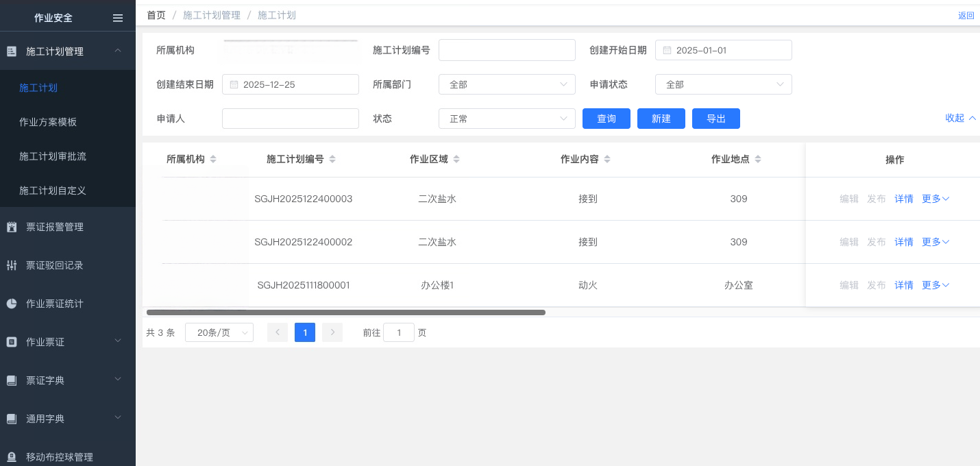
Task: Open the 申请状态 dropdown
Action: 723,84
